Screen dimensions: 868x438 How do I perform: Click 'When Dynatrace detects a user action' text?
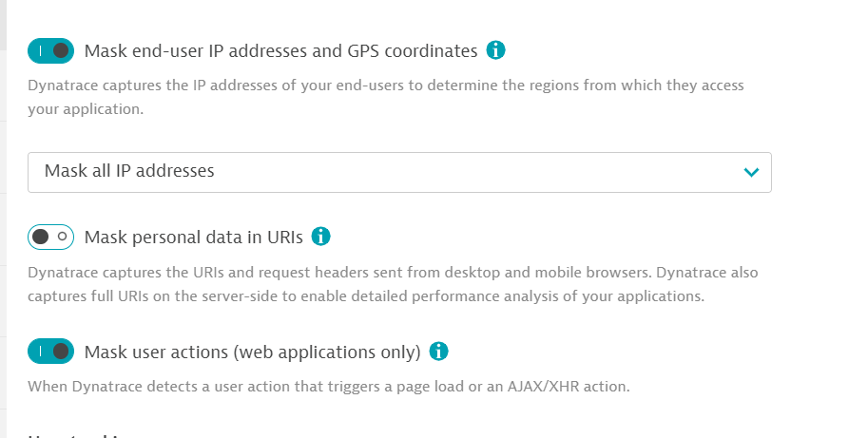(328, 387)
